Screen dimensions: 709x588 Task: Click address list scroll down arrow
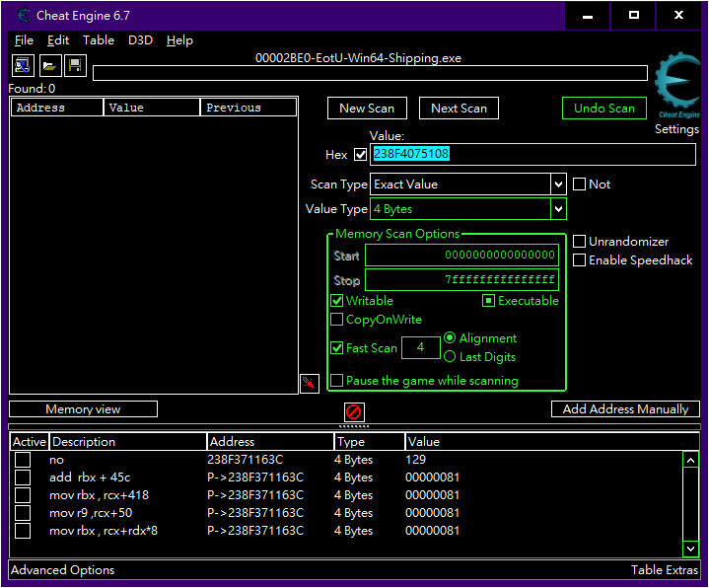tap(690, 549)
